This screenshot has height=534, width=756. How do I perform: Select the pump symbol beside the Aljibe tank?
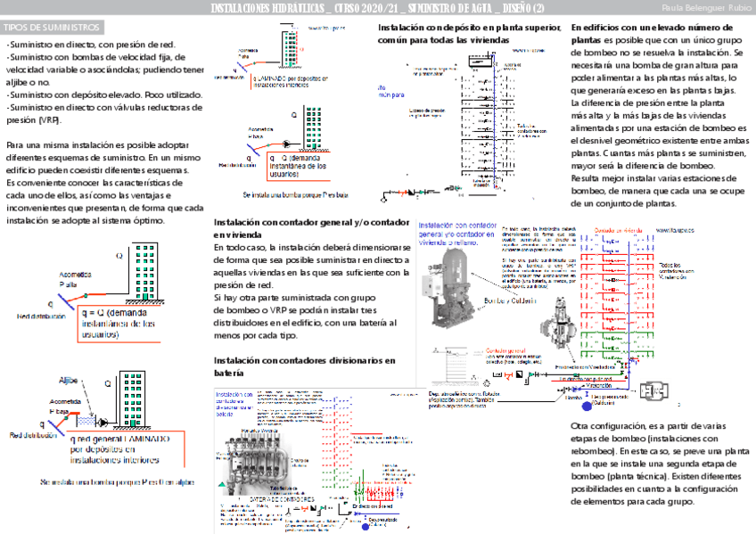[103, 422]
